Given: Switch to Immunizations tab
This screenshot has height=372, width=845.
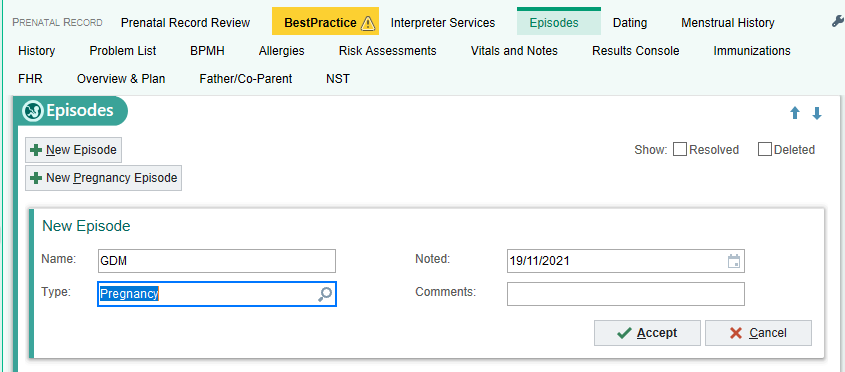Looking at the screenshot, I should (752, 51).
